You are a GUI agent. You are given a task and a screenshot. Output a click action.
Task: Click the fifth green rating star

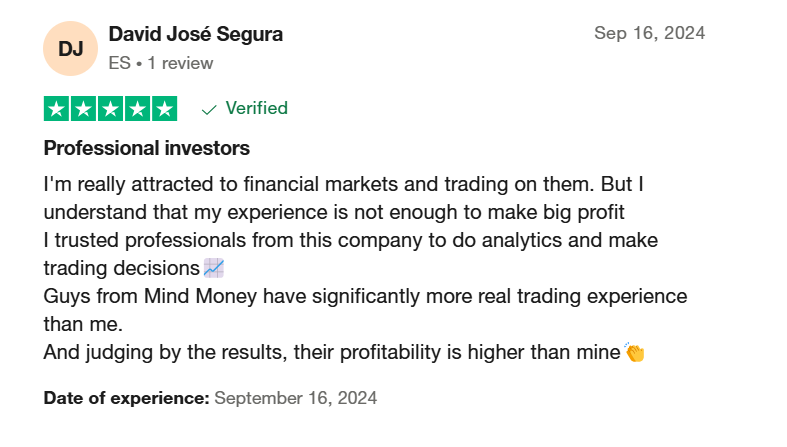164,109
